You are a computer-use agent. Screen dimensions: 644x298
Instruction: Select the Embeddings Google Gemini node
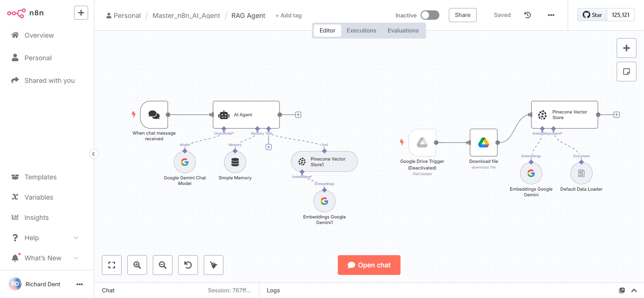[x=531, y=173]
